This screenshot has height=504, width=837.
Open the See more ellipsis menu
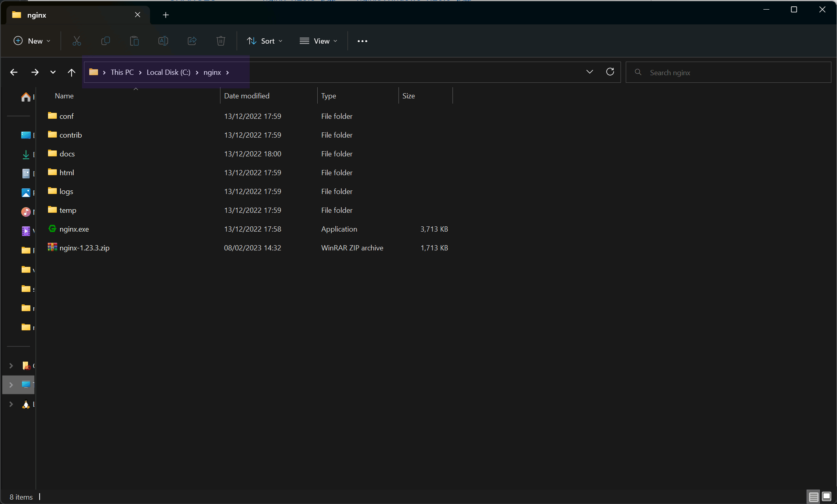tap(362, 41)
